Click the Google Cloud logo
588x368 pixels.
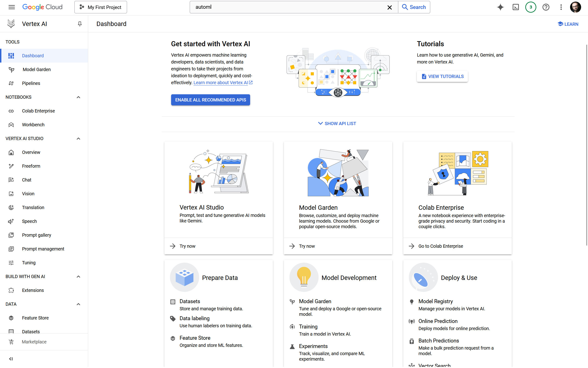tap(42, 7)
